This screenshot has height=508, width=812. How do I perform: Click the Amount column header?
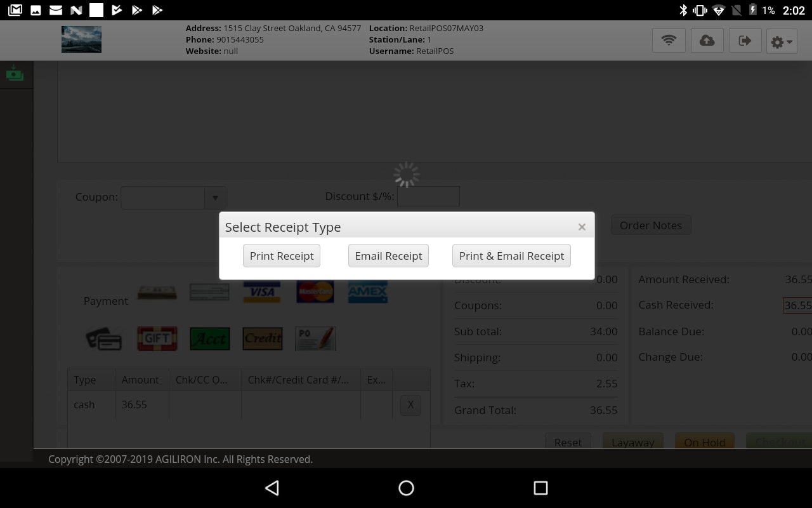point(142,380)
